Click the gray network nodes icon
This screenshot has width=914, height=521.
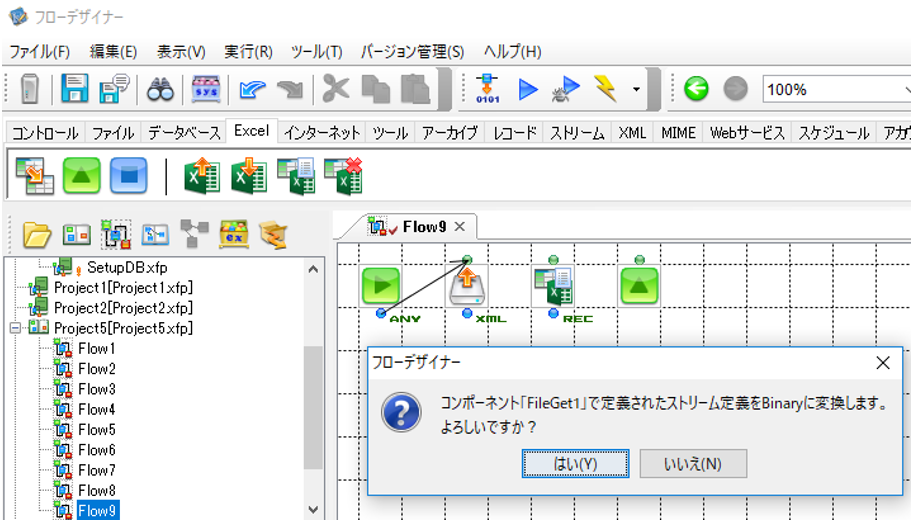pyautogui.click(x=194, y=234)
